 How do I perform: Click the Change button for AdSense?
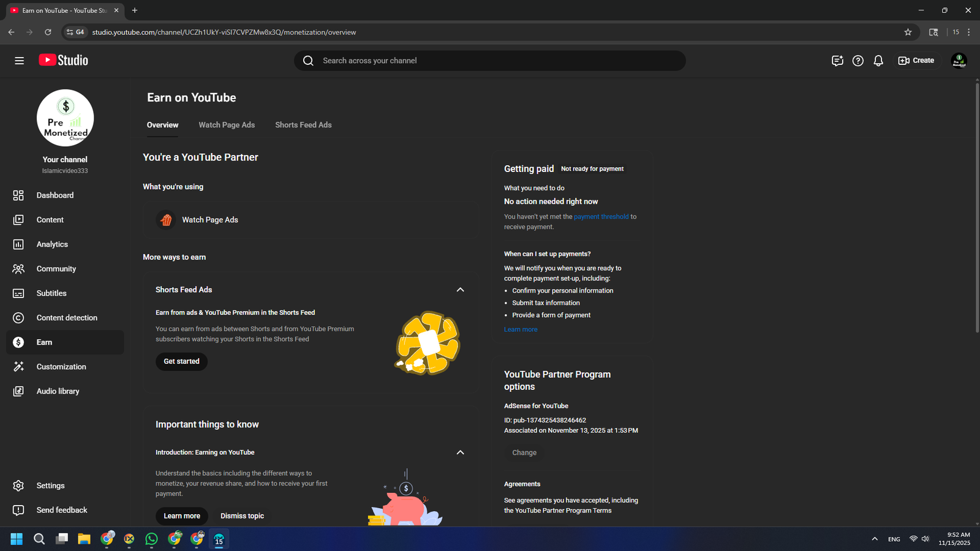tap(524, 452)
